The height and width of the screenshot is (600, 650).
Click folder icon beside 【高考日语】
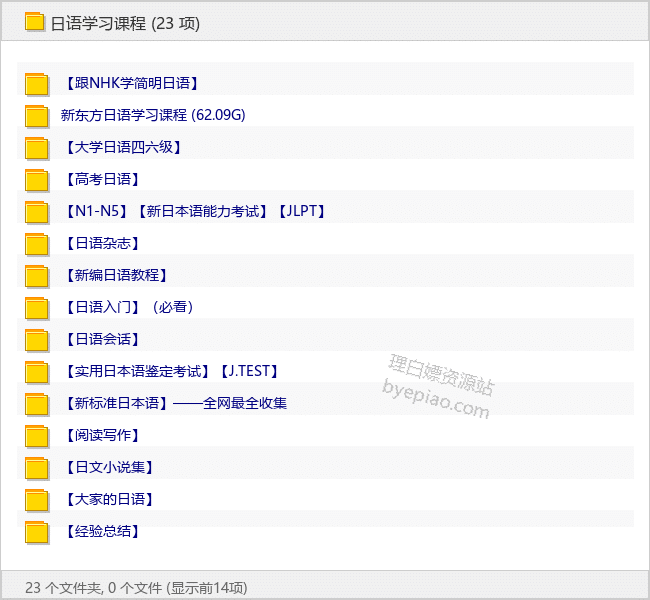[x=36, y=180]
